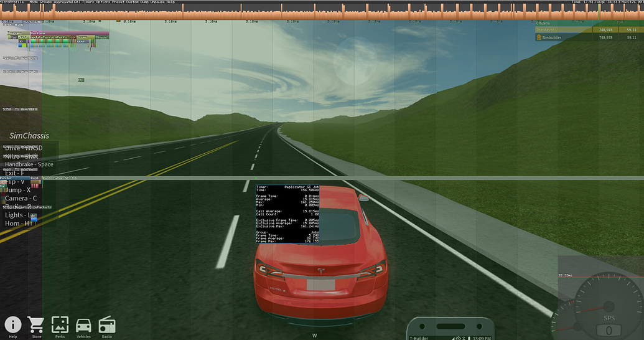
Task: Select the Replicator GC Job timer bar
Action: coord(343,178)
